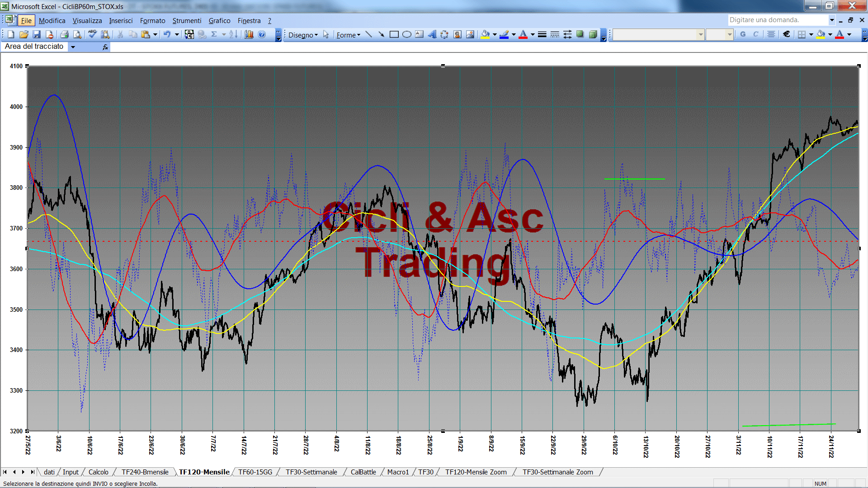The height and width of the screenshot is (488, 868).
Task: Expand the Paste options arrow
Action: [155, 34]
